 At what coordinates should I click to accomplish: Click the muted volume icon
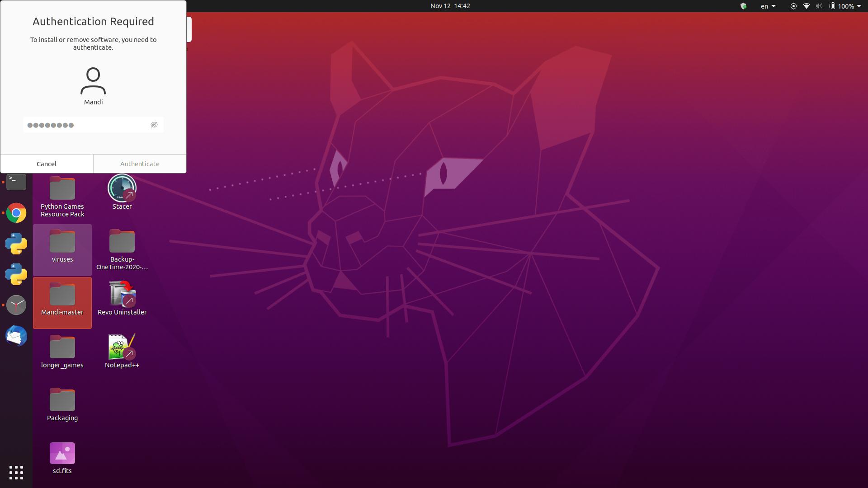point(819,6)
